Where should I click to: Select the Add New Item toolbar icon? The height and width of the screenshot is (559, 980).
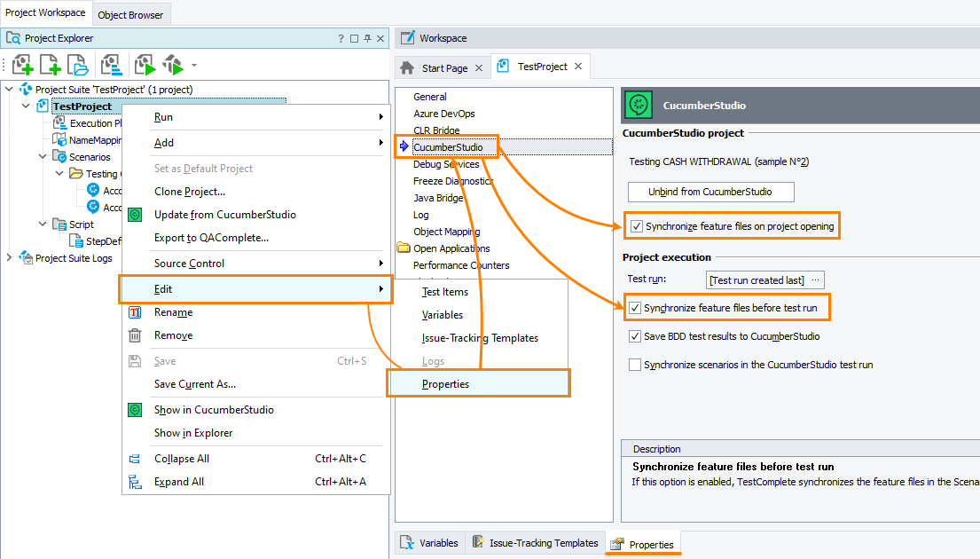click(50, 64)
